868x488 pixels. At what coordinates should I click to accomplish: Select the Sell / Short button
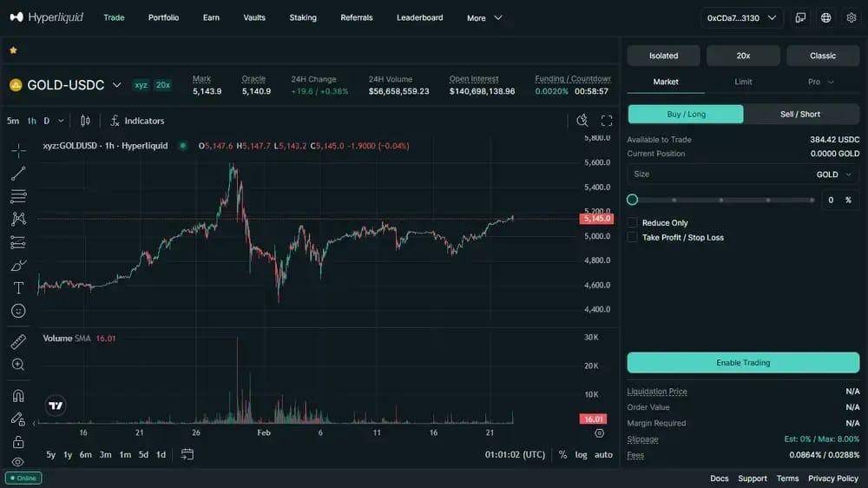pyautogui.click(x=800, y=114)
